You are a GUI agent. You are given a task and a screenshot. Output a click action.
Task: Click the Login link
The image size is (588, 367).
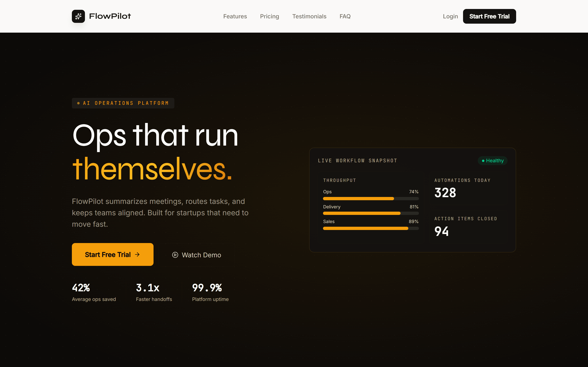(450, 16)
